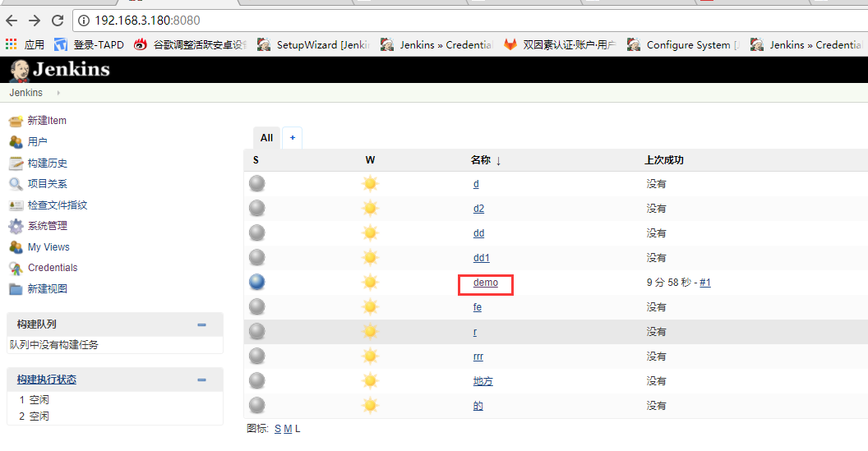Sort by the S status column header
The width and height of the screenshot is (868, 451).
pyautogui.click(x=256, y=160)
